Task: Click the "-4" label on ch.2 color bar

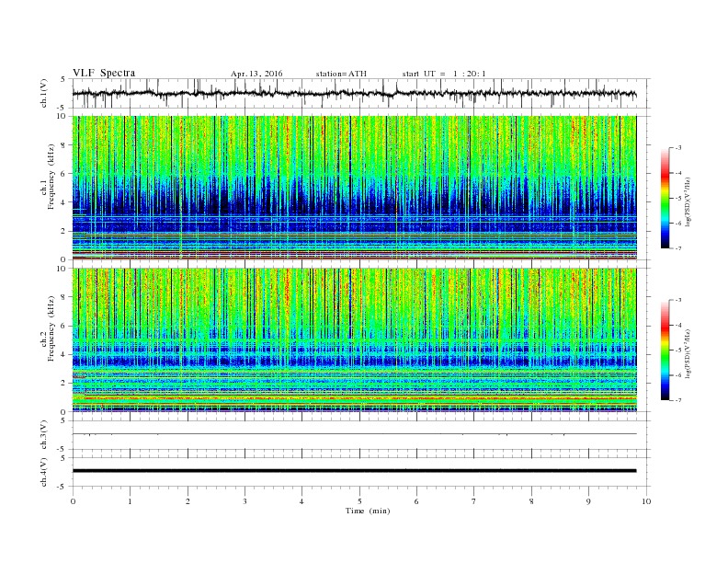Action: click(x=678, y=325)
